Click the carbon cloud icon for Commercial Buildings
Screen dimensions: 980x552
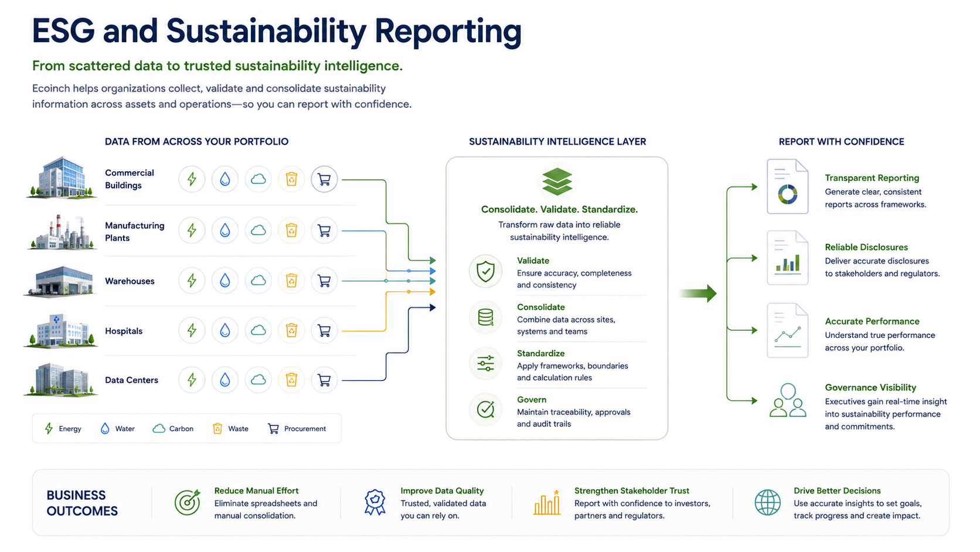258,179
